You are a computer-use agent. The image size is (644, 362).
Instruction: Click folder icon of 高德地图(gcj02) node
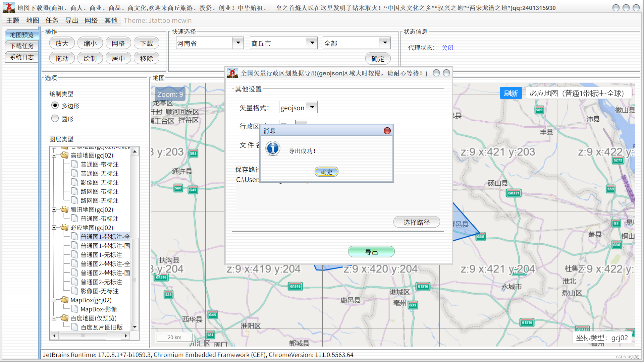[x=65, y=155]
